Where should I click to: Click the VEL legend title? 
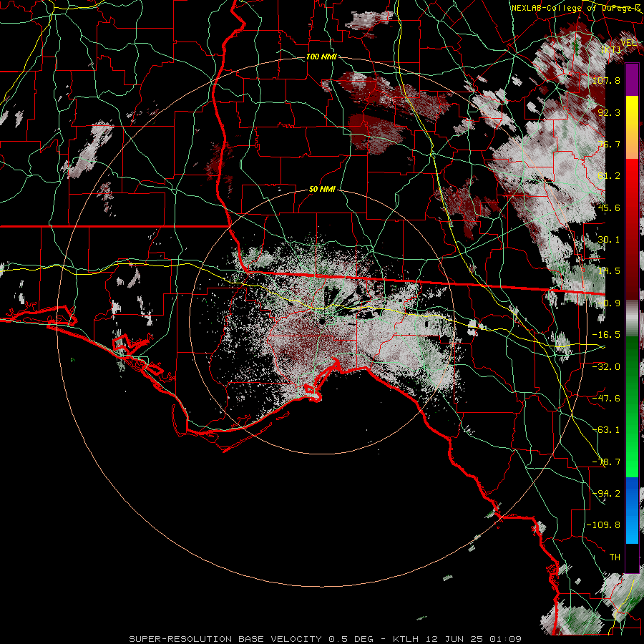(x=629, y=43)
